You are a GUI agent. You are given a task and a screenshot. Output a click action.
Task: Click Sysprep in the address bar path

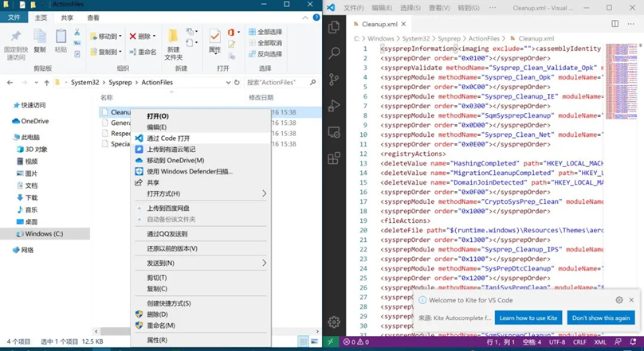point(120,83)
